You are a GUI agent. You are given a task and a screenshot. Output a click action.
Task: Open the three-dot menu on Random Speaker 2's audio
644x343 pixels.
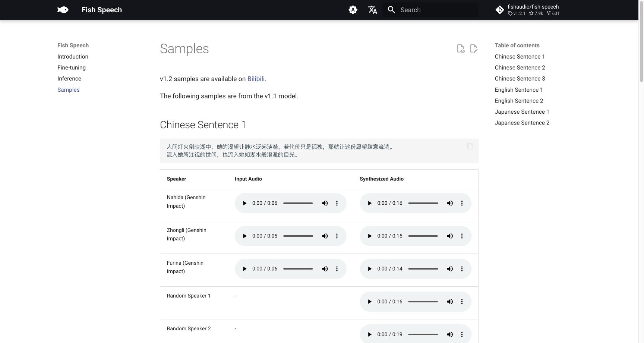[x=462, y=334]
